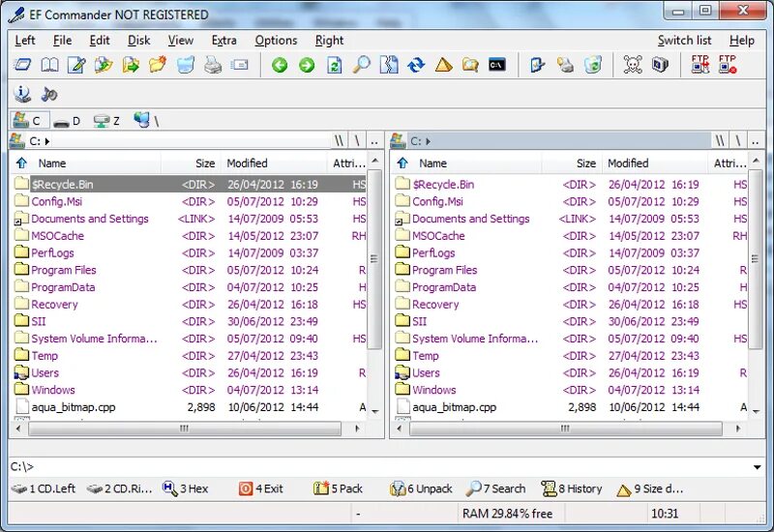
Task: Click the yellow triangle size icon in toolbar
Action: point(443,65)
